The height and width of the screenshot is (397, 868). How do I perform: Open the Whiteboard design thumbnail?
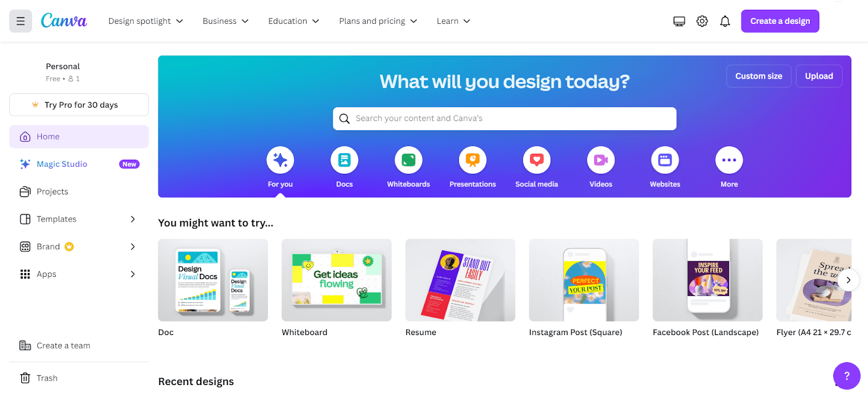pos(336,280)
